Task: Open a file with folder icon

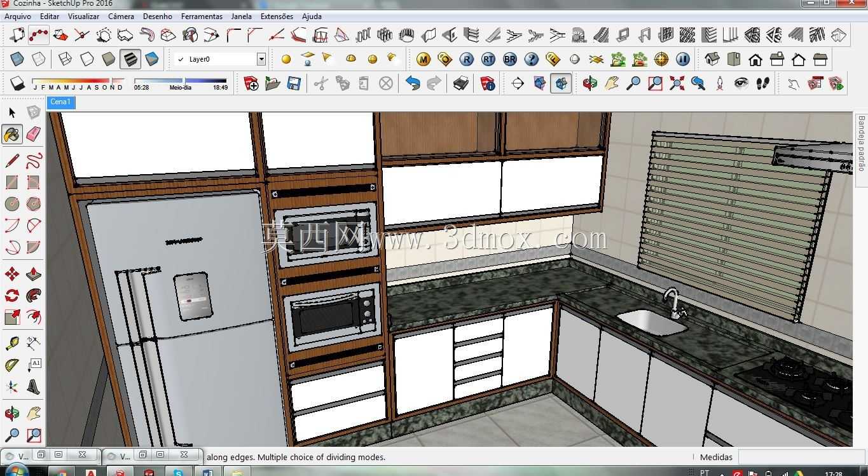Action: (273, 83)
